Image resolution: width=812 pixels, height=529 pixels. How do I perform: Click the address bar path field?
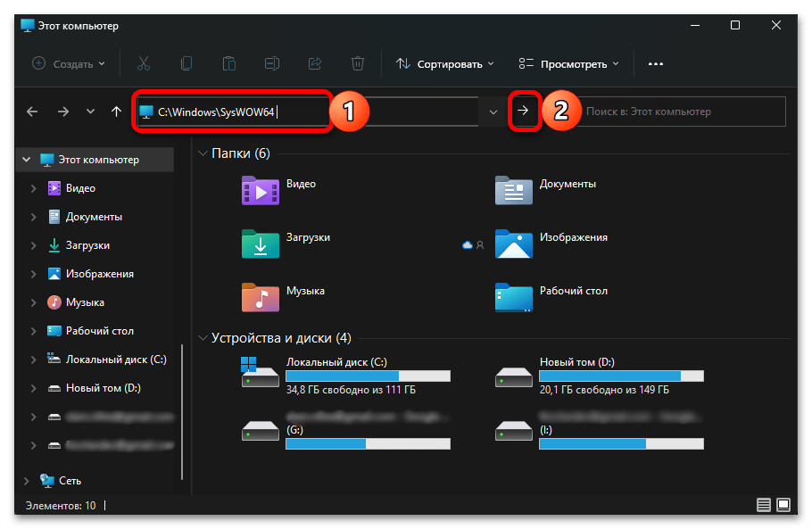(x=308, y=112)
